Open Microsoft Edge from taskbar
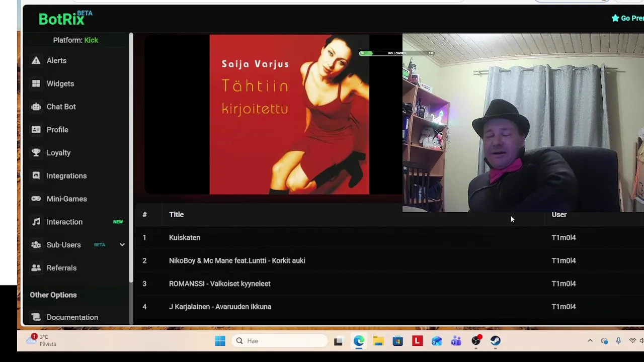 tap(358, 341)
